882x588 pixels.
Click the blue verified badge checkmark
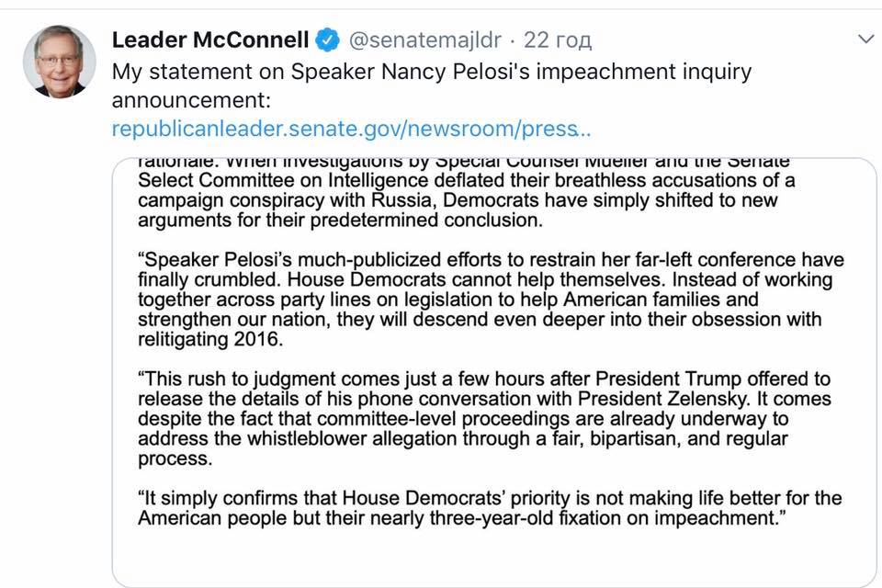point(327,40)
